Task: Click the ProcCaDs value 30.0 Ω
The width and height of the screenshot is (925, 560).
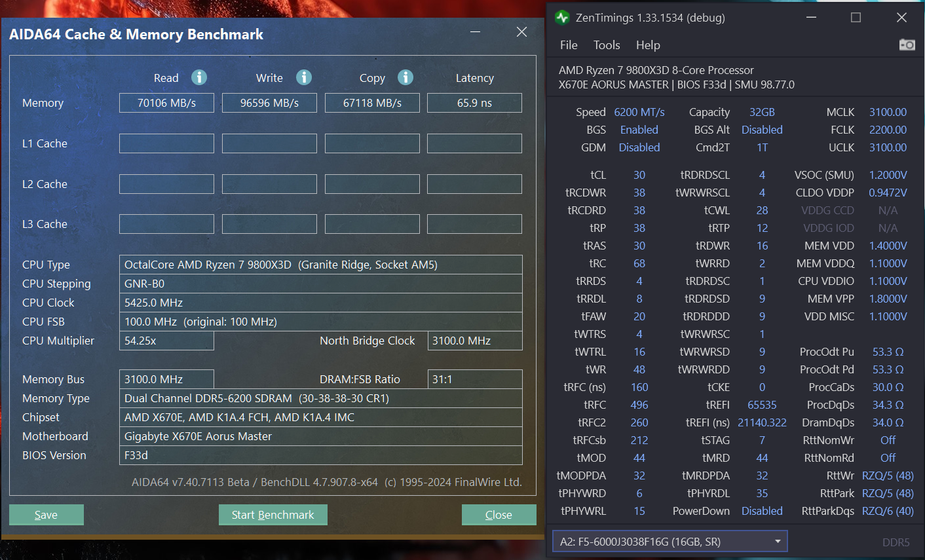Action: pyautogui.click(x=888, y=387)
